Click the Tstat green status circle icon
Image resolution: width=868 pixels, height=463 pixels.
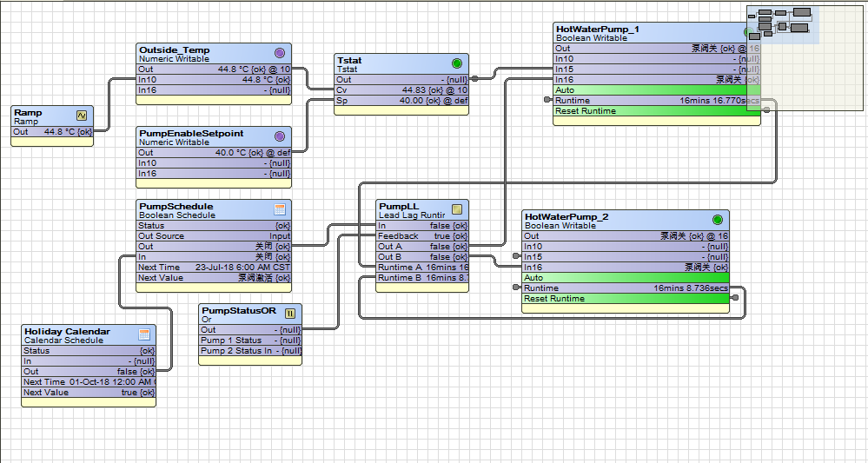457,63
